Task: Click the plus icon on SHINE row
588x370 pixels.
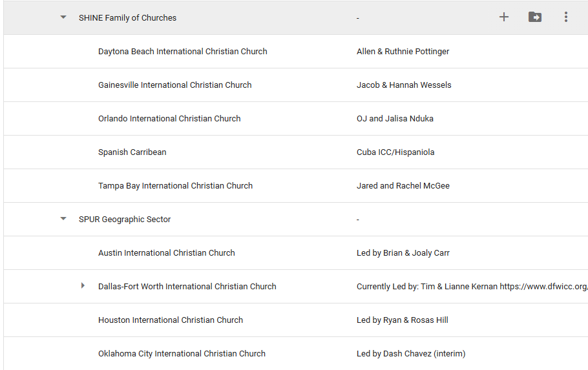Action: [x=504, y=17]
